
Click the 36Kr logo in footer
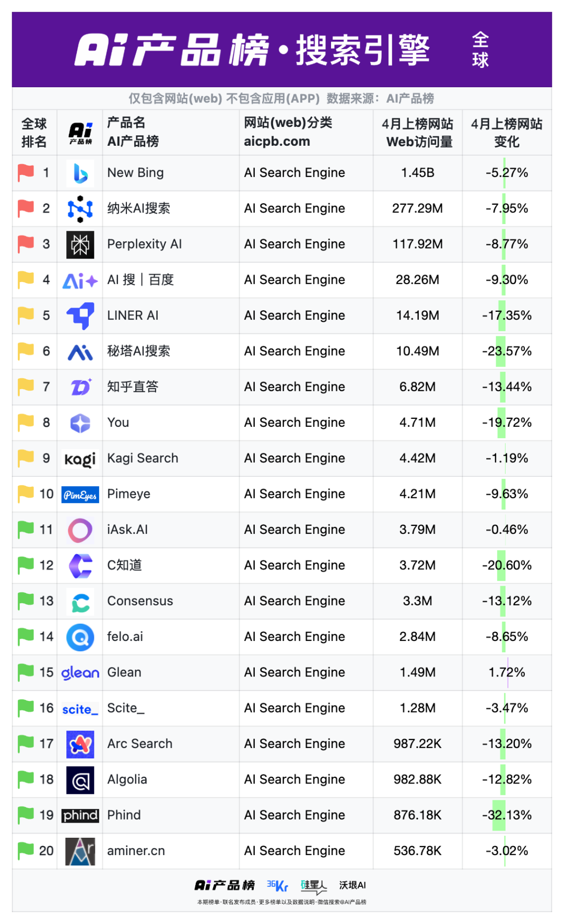click(277, 885)
